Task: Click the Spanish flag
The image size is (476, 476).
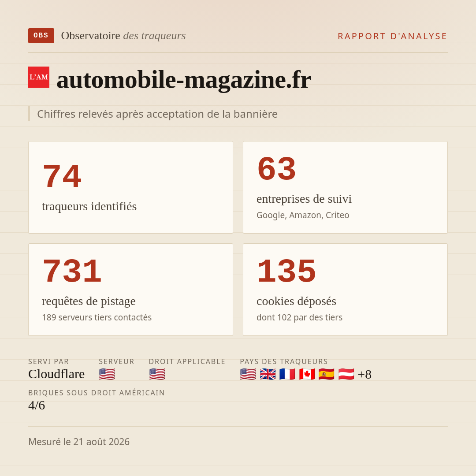Action: (326, 374)
